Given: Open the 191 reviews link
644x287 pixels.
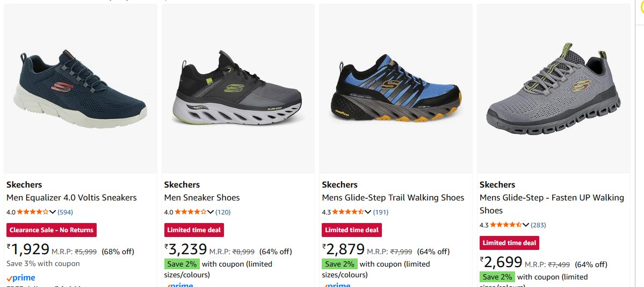Looking at the screenshot, I should [x=381, y=212].
